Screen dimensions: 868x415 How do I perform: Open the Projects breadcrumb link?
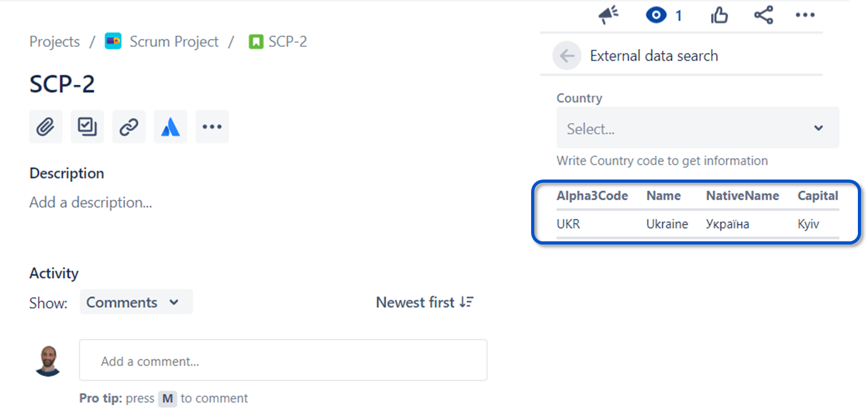(x=54, y=42)
